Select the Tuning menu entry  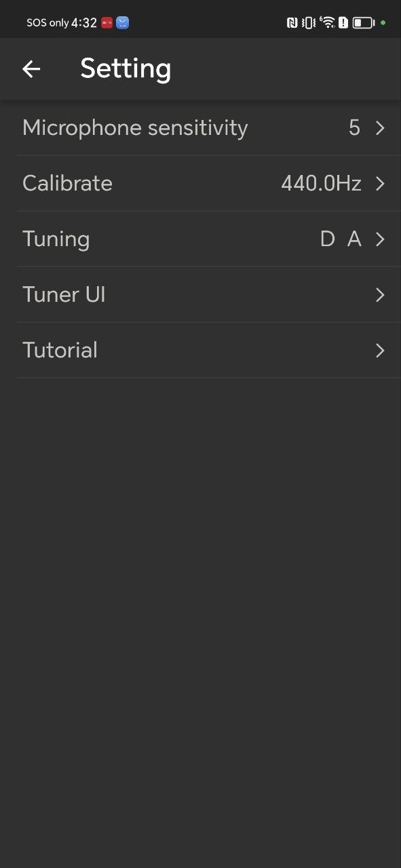(x=208, y=239)
